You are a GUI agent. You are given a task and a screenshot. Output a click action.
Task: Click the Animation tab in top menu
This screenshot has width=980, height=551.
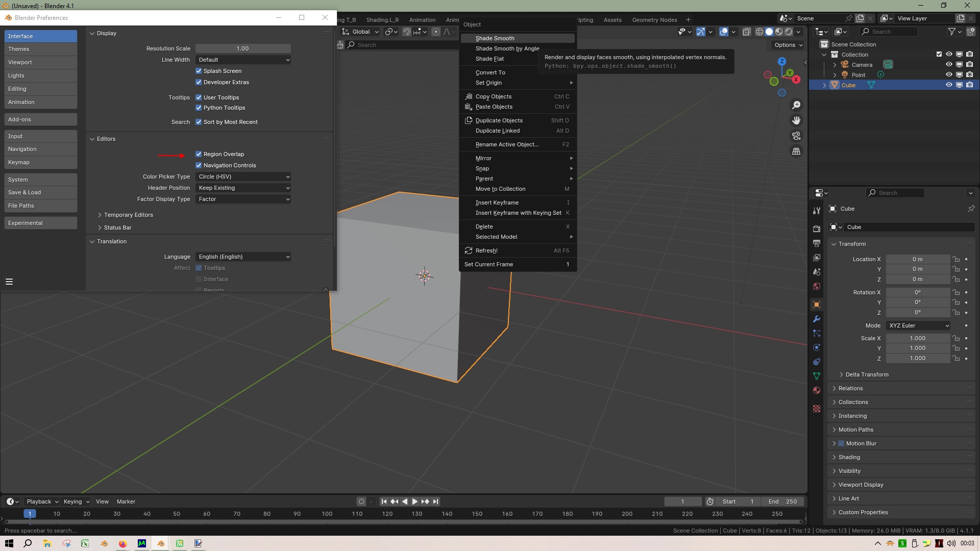(423, 18)
